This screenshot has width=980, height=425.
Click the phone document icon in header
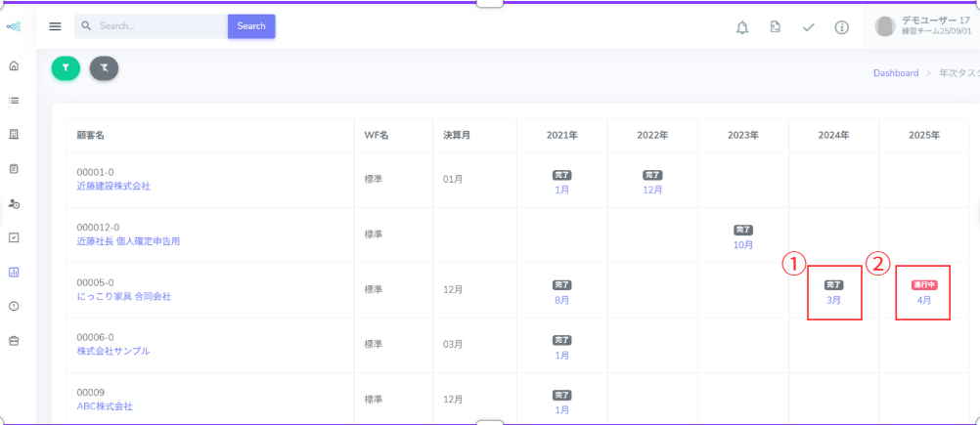click(x=775, y=26)
